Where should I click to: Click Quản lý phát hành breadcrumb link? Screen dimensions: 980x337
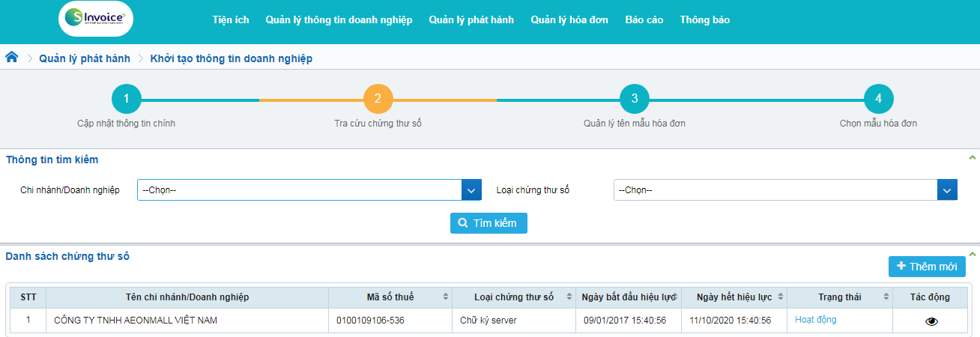point(85,58)
